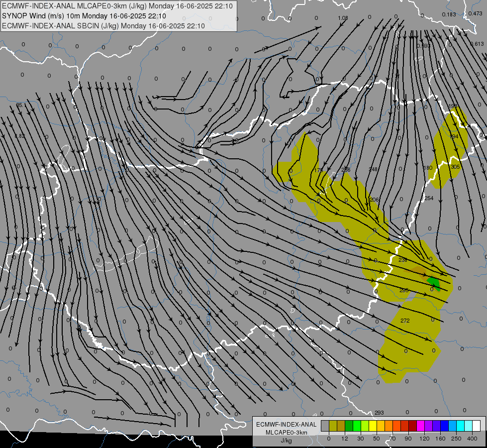
Task: Click the map value 295
Action: 404,290
